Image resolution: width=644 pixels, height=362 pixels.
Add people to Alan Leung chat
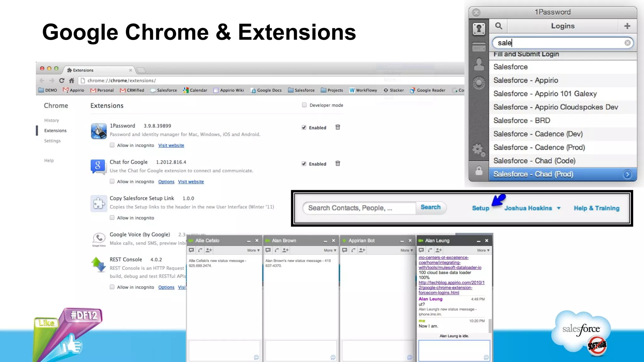click(439, 250)
